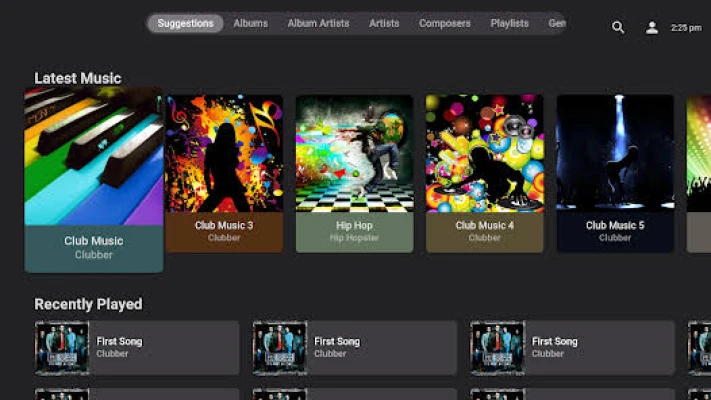Click the Club Music 4 title text

[x=485, y=225]
